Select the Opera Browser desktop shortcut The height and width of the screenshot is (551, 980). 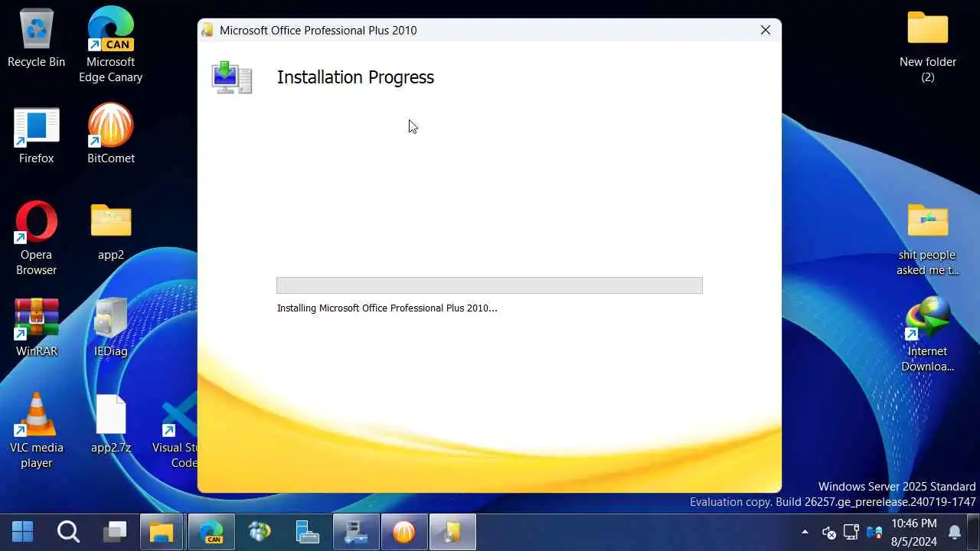(36, 238)
